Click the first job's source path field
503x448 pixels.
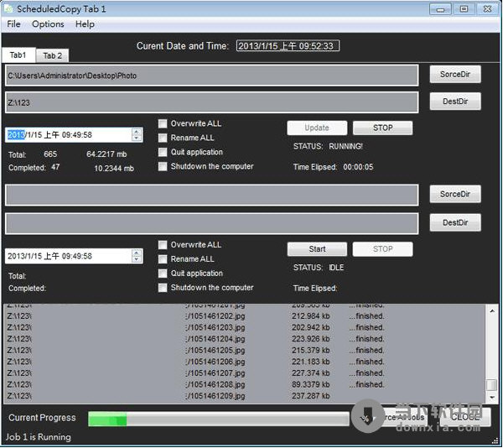point(211,76)
